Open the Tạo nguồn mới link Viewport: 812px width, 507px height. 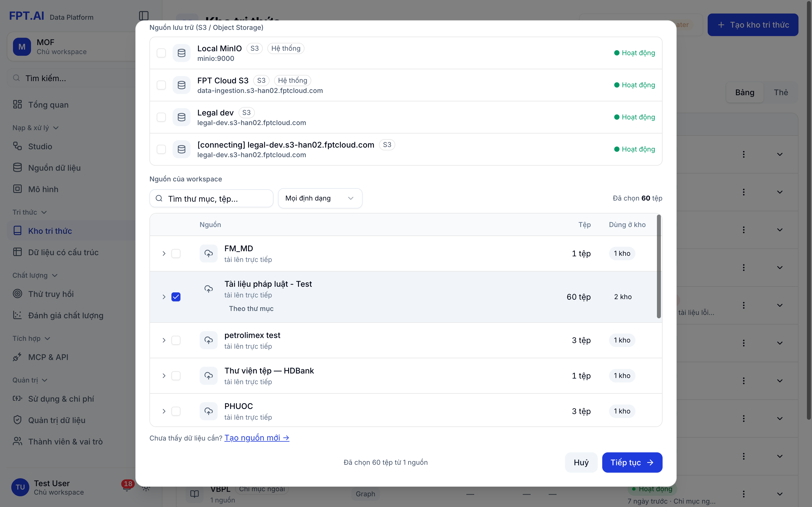(x=257, y=438)
